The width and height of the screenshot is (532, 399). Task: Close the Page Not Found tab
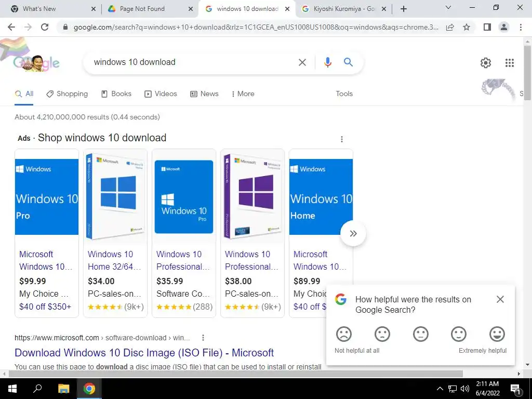click(x=191, y=9)
